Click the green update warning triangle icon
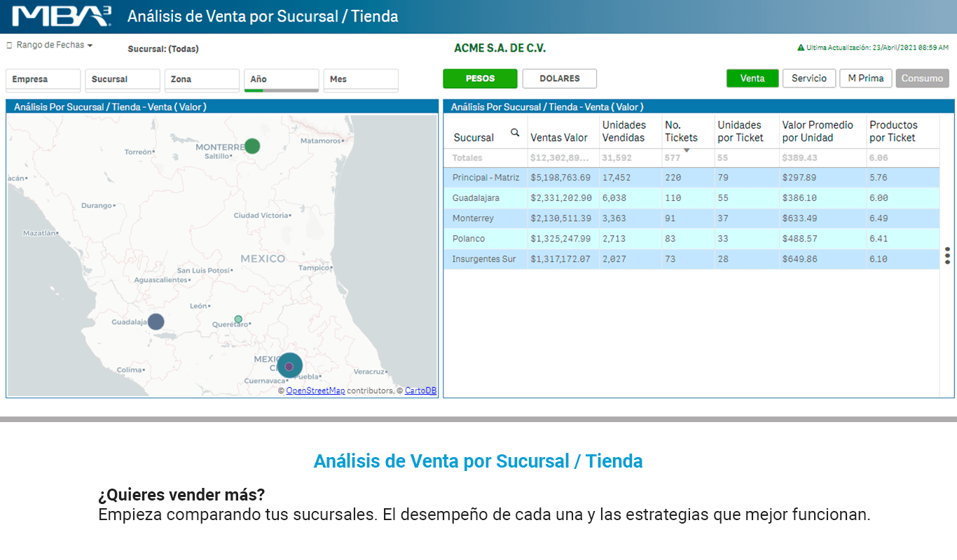957x560 pixels. click(x=801, y=48)
